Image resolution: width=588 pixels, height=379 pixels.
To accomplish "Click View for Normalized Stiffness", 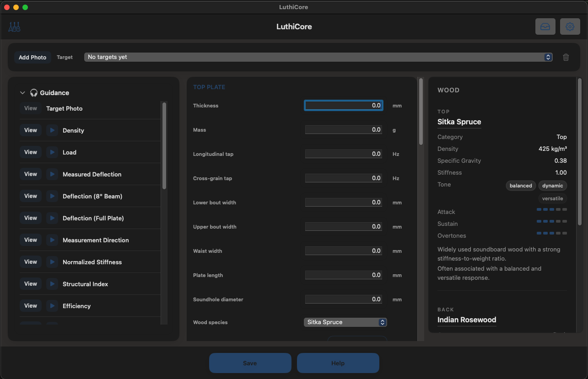I will coord(31,262).
